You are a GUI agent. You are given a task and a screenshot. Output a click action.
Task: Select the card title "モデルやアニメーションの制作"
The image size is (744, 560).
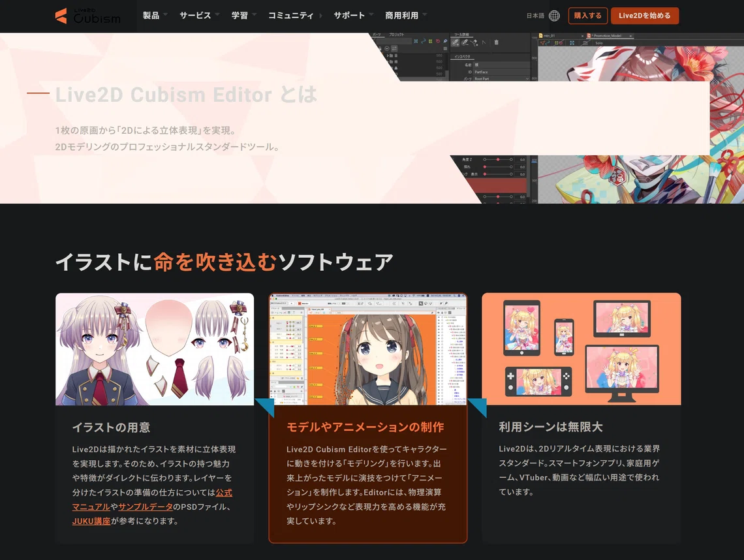tap(365, 427)
